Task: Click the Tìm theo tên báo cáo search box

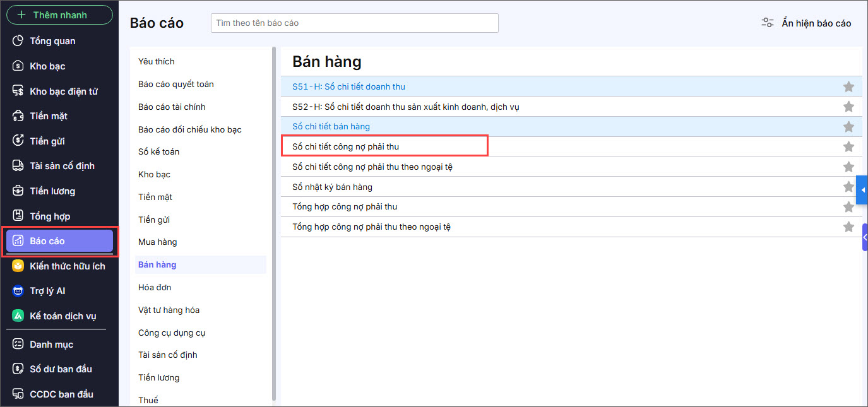Action: [354, 23]
